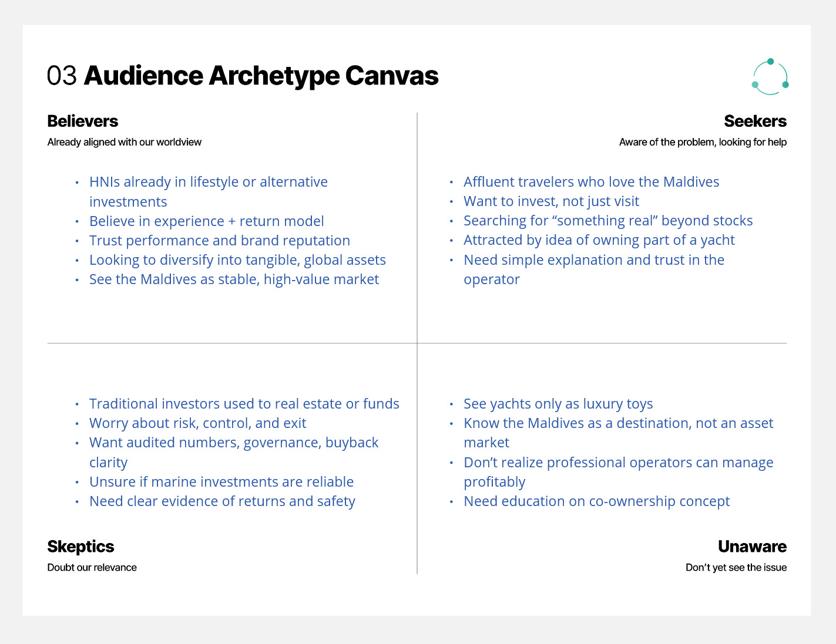The width and height of the screenshot is (836, 644).
Task: Select 'Need education on co-ownership concept'
Action: [x=596, y=501]
